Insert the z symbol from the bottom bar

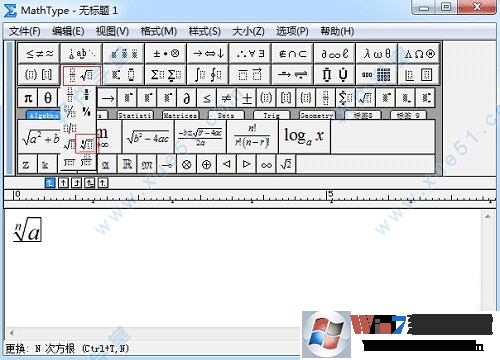(x=26, y=164)
